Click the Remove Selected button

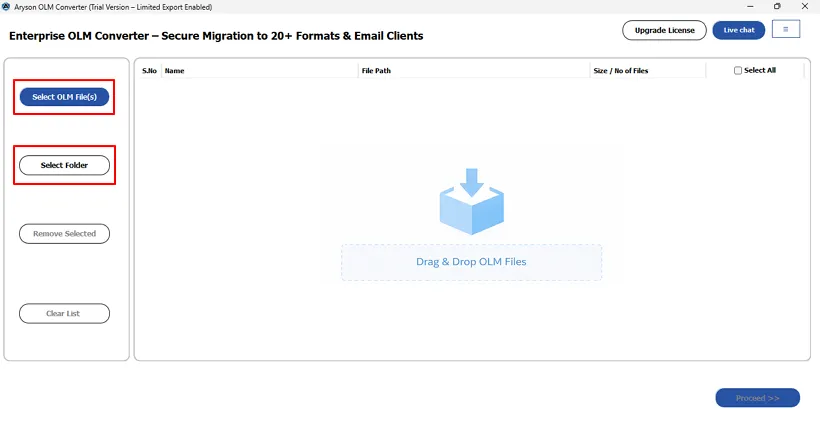64,234
